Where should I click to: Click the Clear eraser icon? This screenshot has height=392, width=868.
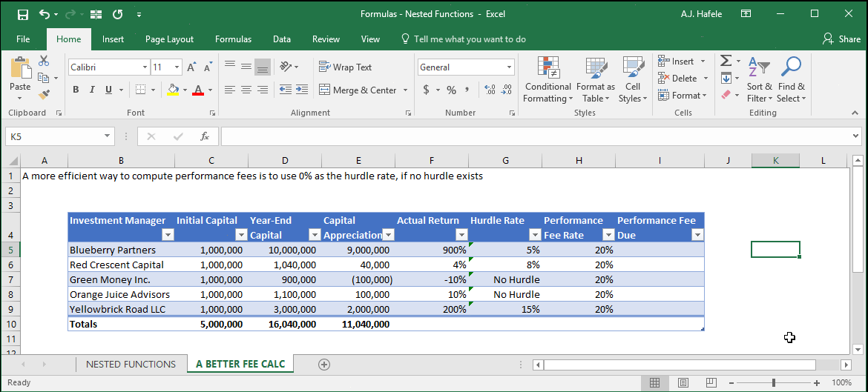point(726,95)
